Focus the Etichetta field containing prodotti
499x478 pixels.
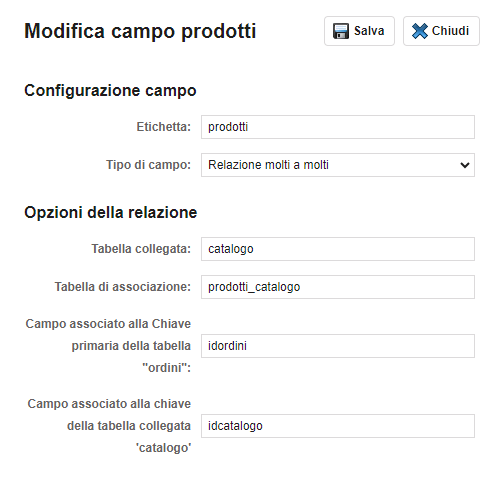click(x=338, y=127)
